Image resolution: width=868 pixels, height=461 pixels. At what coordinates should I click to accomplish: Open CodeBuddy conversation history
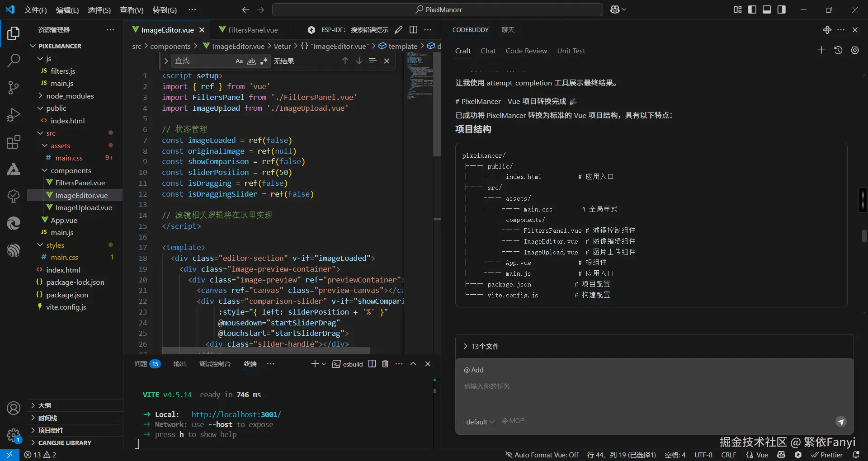pos(838,50)
